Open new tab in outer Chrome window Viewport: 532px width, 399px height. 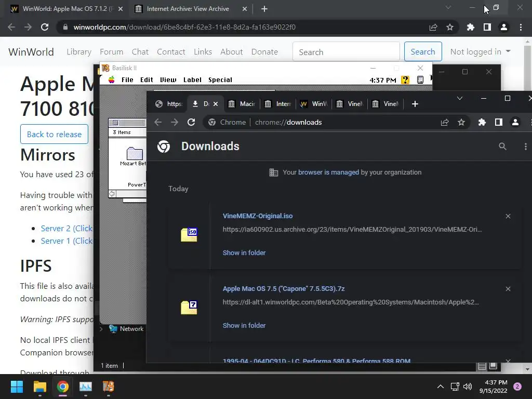click(264, 9)
